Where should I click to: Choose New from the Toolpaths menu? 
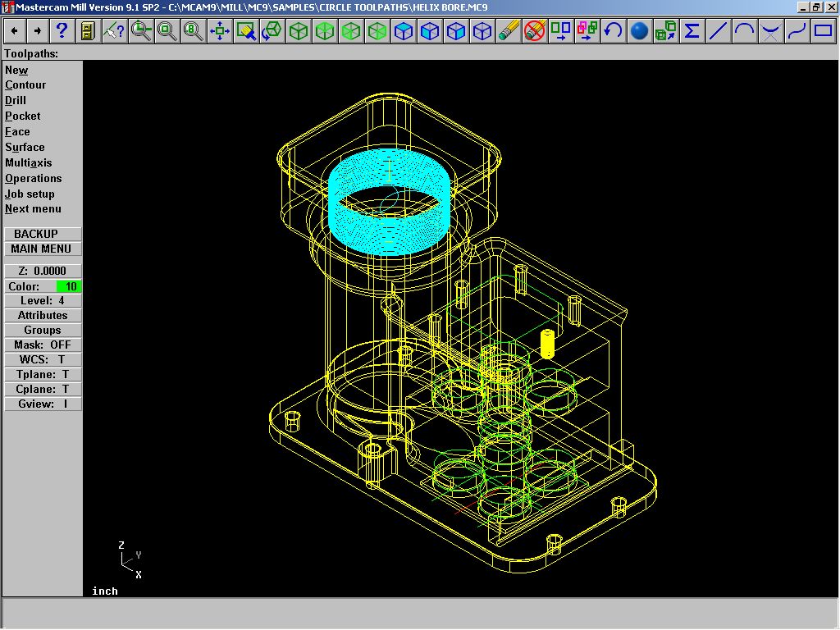(x=16, y=70)
